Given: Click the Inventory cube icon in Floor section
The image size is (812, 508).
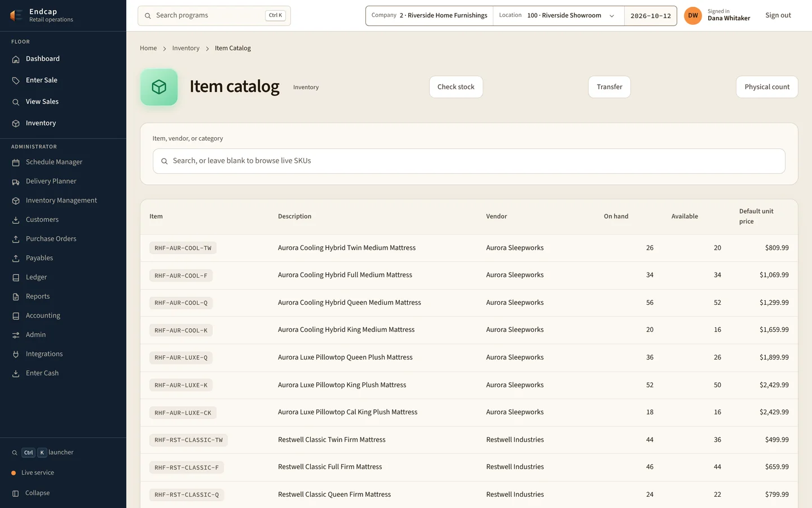Looking at the screenshot, I should (16, 124).
